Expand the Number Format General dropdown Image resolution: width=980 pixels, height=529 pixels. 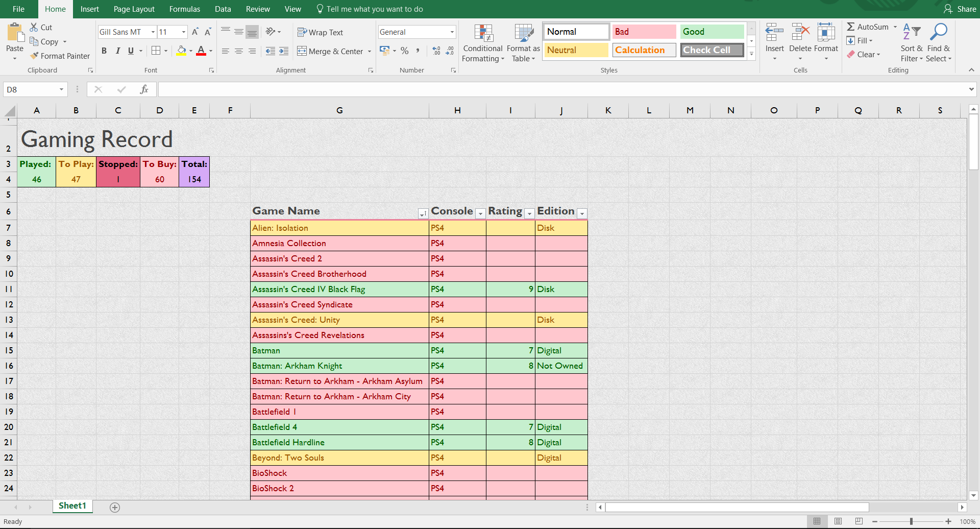(452, 32)
